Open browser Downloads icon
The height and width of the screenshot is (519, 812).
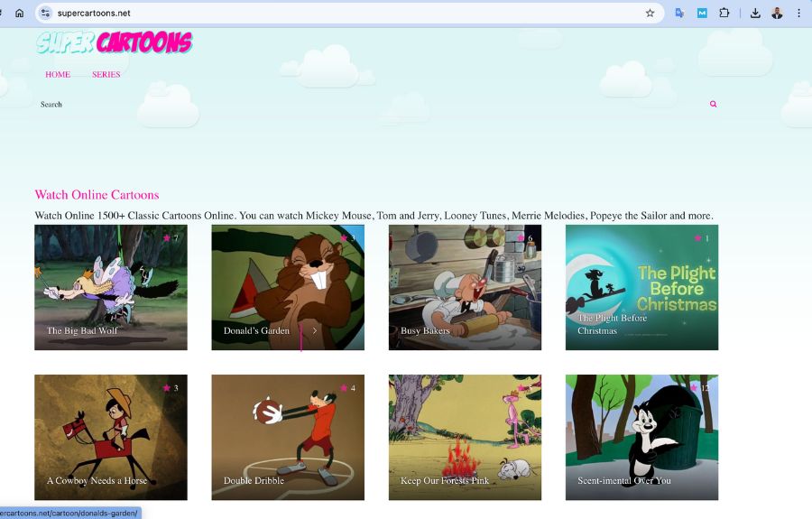[755, 13]
